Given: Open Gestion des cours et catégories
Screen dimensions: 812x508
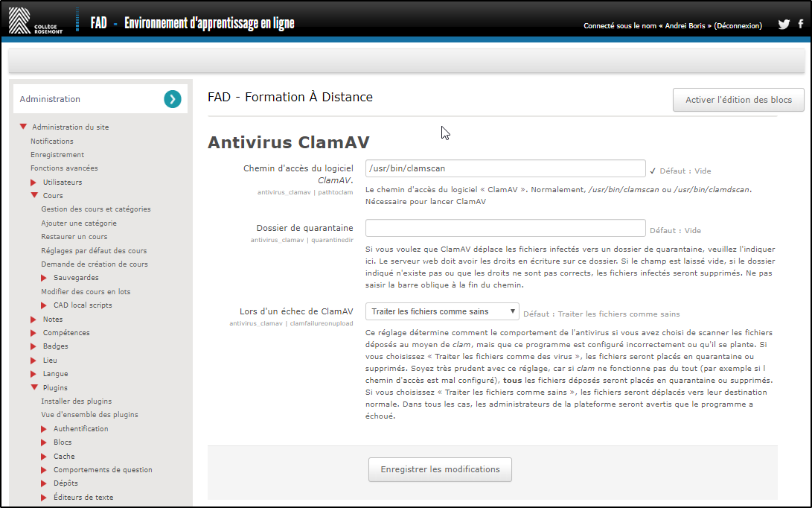Looking at the screenshot, I should coord(96,209).
